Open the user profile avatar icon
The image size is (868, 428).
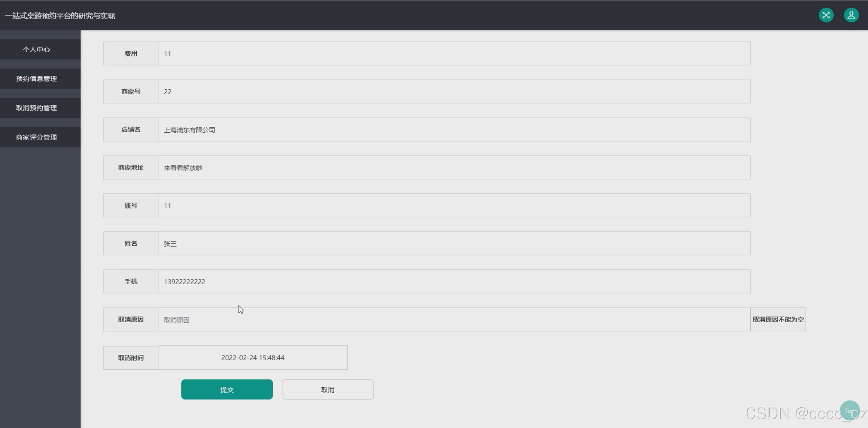pos(851,15)
